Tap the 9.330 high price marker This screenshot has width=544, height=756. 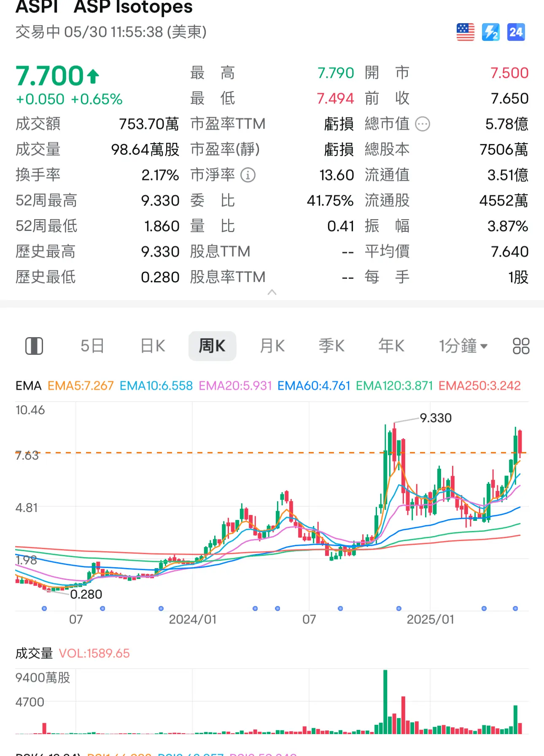(436, 418)
